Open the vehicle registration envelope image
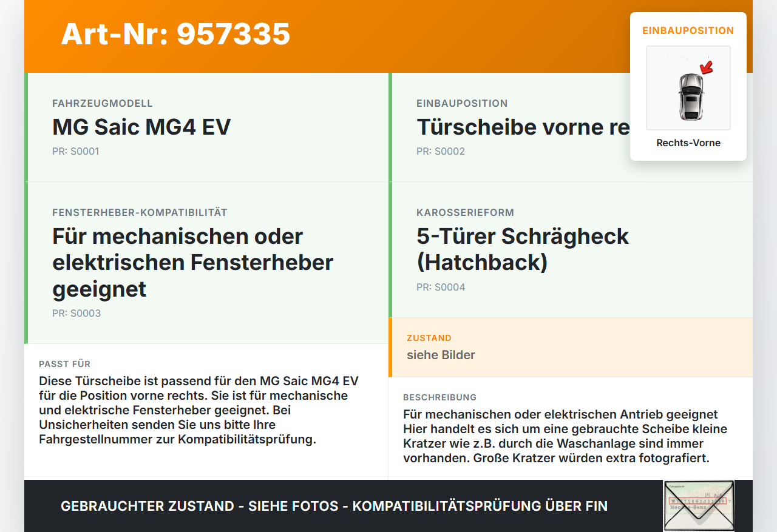Viewport: 777px width, 532px height. 699,506
